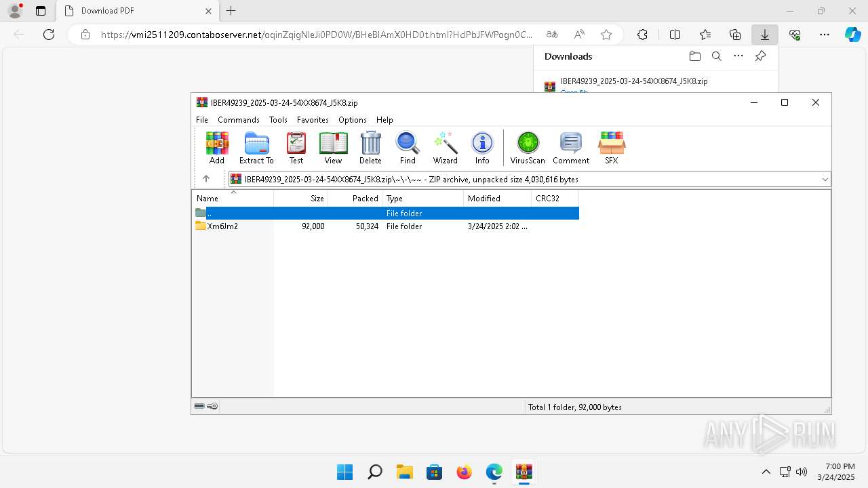Open Edge Extensions puzzle icon
The image size is (868, 488).
coord(642,35)
